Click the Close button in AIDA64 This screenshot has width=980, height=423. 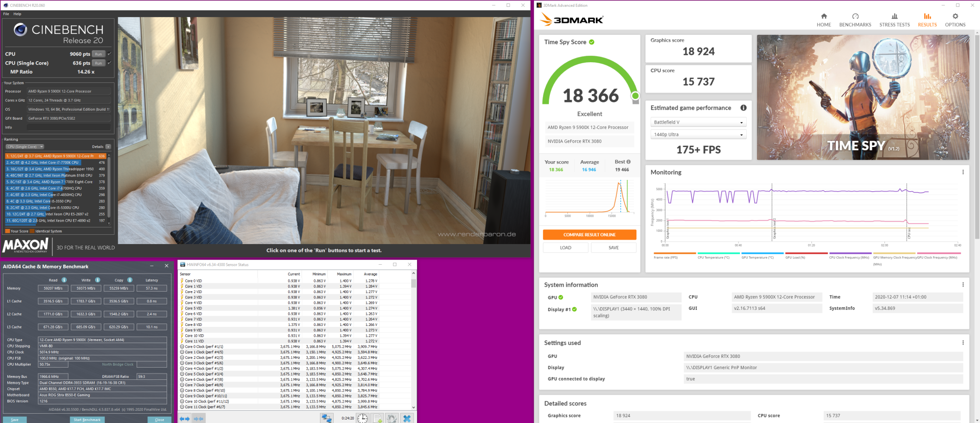[x=159, y=420]
